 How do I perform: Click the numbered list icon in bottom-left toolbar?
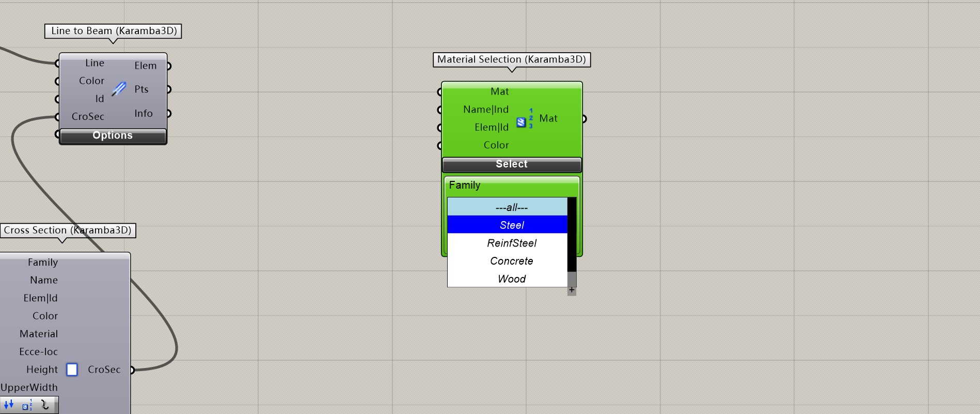click(27, 405)
